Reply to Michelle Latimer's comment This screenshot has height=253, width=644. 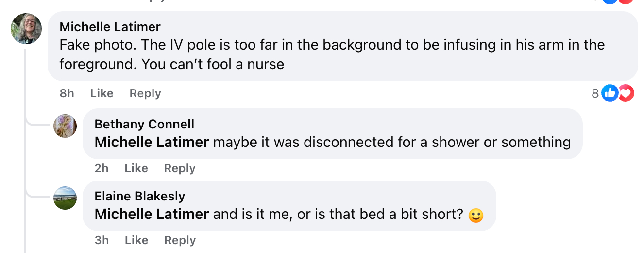(145, 93)
